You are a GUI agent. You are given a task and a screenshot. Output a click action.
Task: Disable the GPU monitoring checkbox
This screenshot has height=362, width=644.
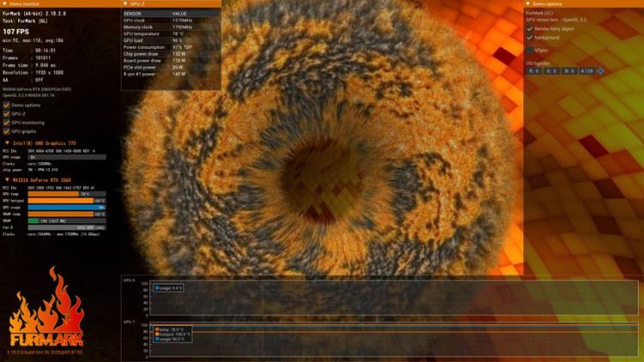(x=6, y=123)
